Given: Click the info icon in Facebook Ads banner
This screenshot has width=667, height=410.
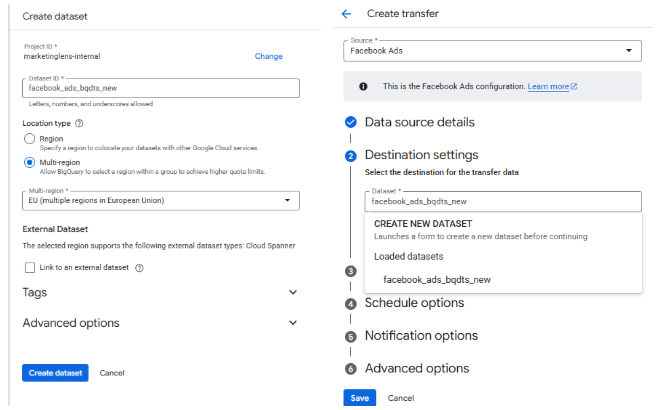Looking at the screenshot, I should click(x=362, y=86).
